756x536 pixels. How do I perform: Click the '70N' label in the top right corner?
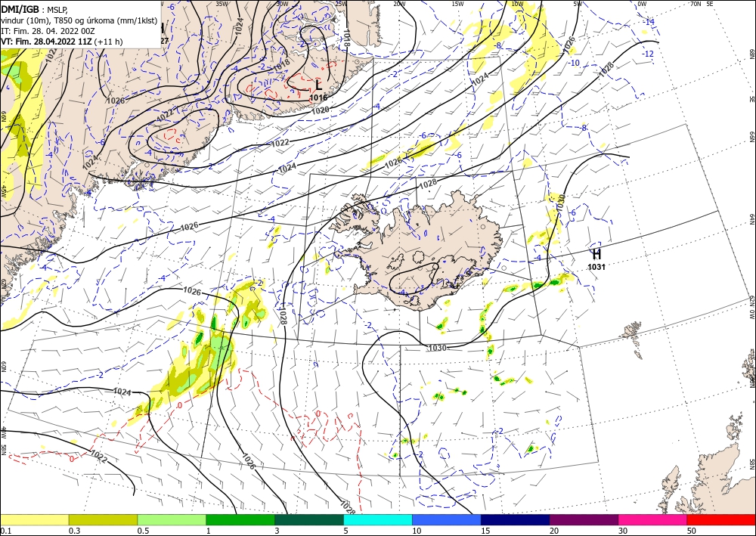coord(696,4)
